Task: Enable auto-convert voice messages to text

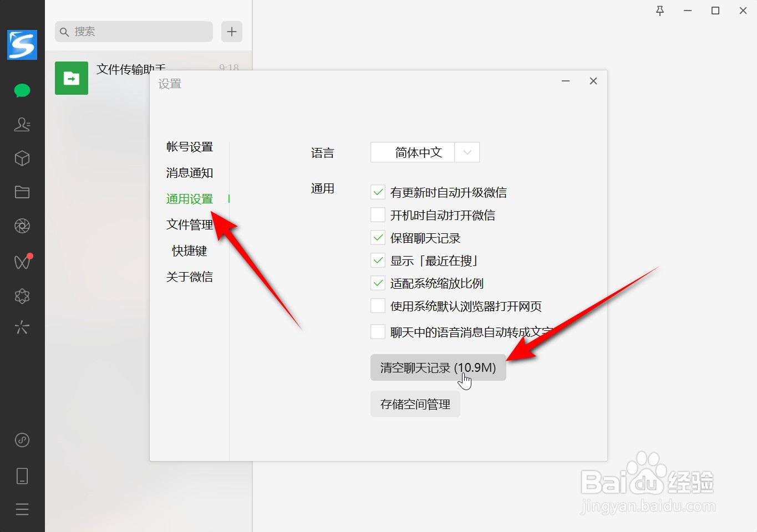Action: (378, 332)
